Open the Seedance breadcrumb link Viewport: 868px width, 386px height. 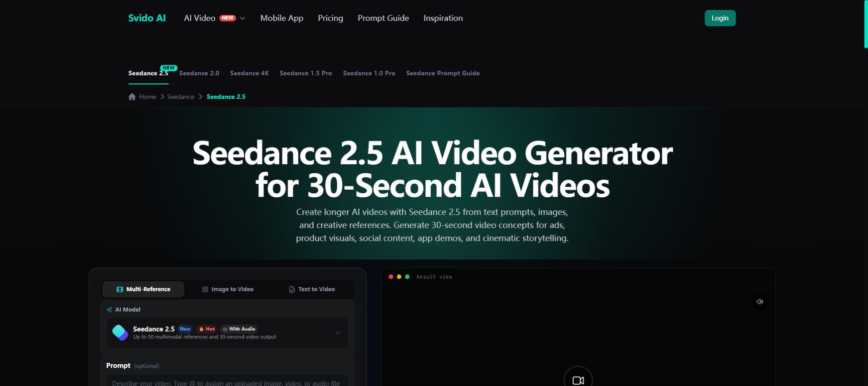180,97
